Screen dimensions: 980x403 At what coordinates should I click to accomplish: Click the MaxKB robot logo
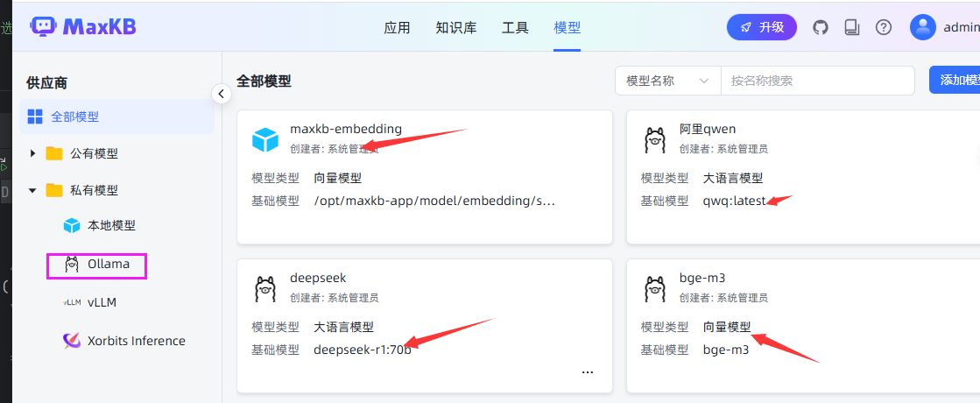43,27
